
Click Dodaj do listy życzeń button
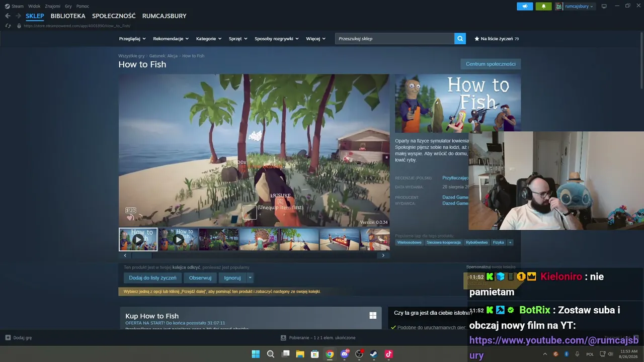[x=152, y=278]
